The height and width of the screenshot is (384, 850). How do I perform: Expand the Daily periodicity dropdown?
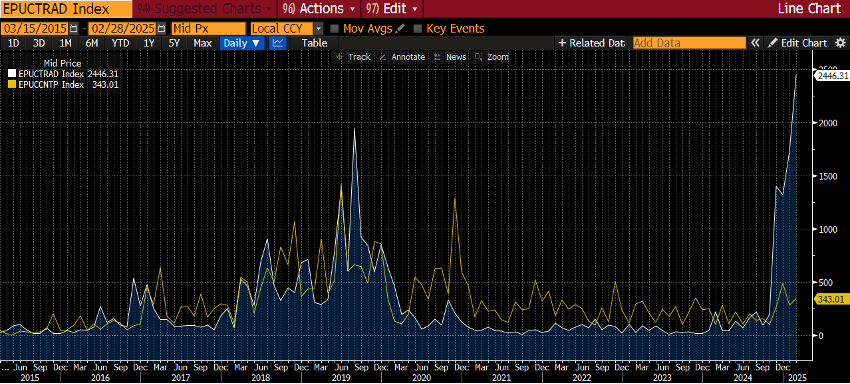[x=242, y=43]
